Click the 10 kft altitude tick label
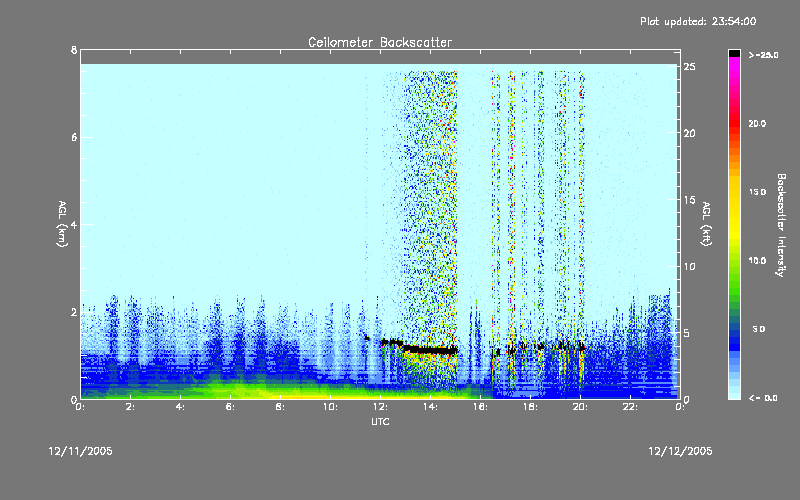 [690, 266]
